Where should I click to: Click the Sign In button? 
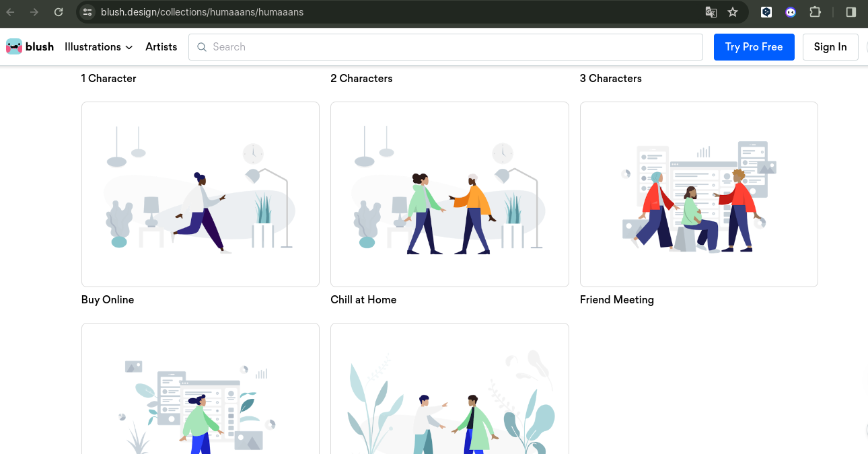pos(830,47)
